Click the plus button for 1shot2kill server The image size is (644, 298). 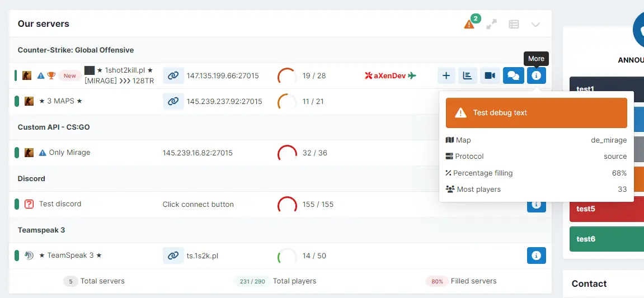tap(446, 75)
